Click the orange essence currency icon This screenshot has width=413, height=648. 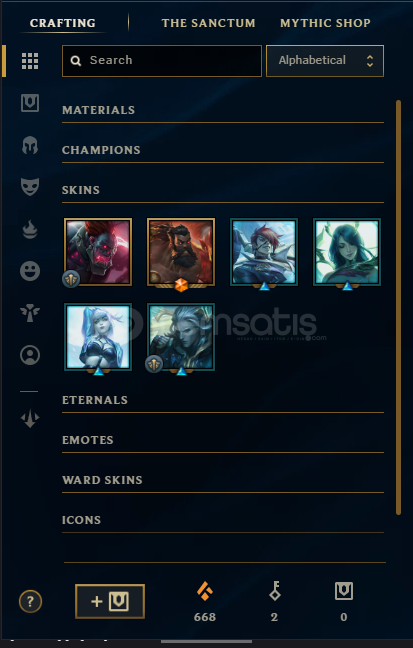point(205,591)
